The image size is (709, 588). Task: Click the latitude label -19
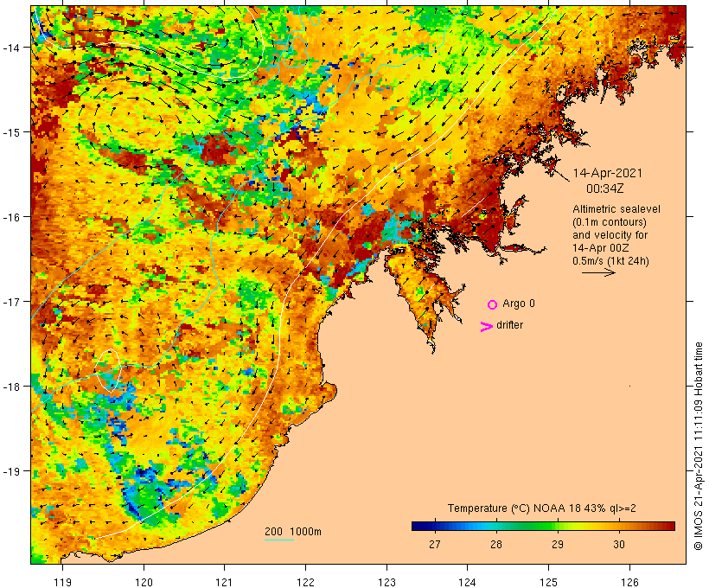pyautogui.click(x=11, y=471)
